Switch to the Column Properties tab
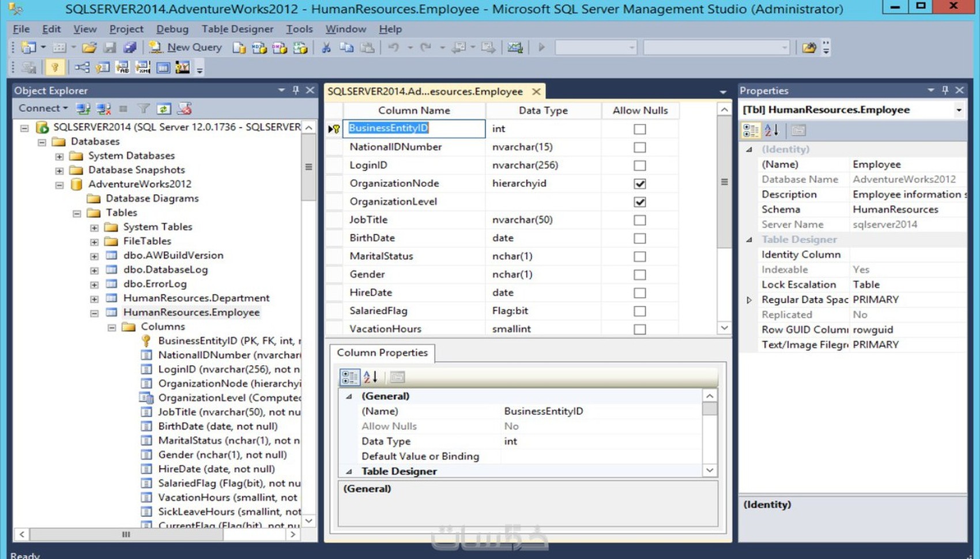 (x=382, y=353)
